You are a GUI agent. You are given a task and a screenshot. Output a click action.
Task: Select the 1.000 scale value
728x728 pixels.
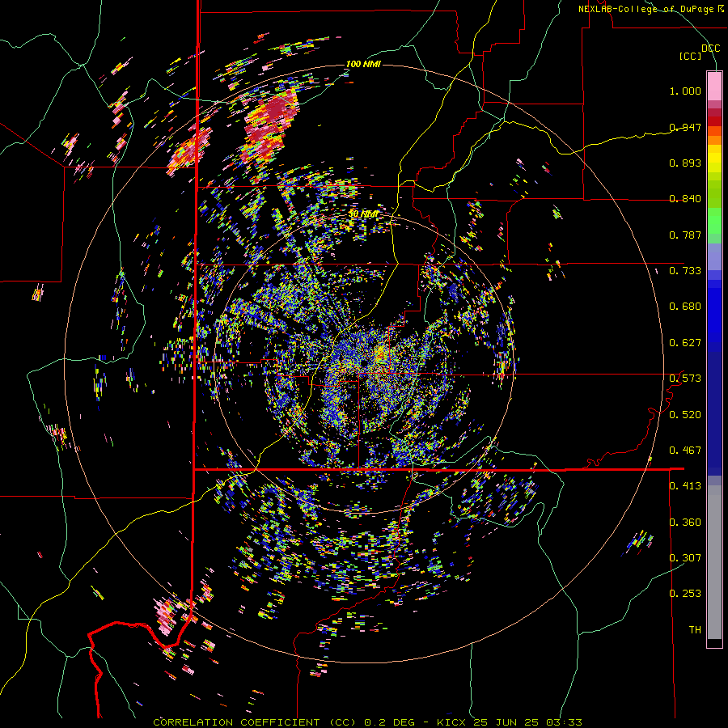pos(685,91)
